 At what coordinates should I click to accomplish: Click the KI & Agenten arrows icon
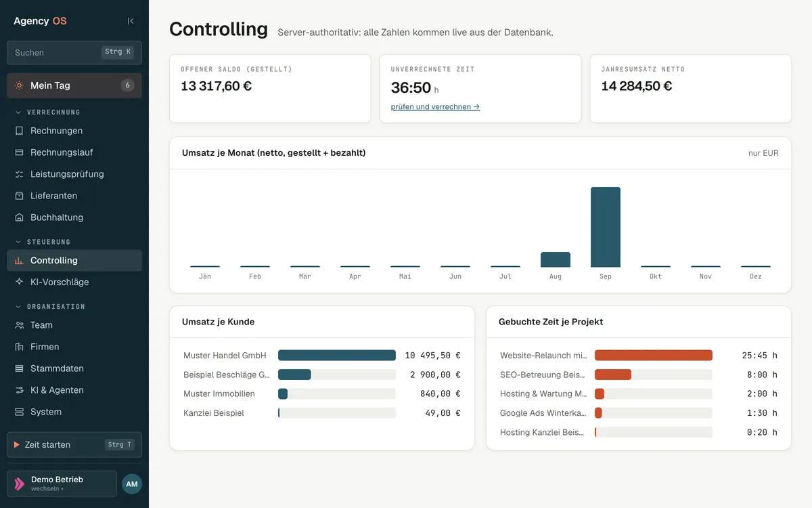click(19, 390)
